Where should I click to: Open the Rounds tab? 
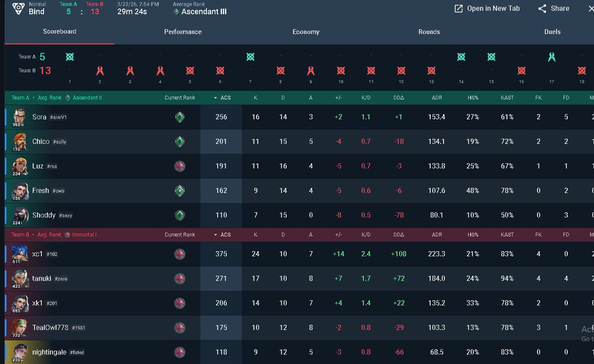coord(429,32)
